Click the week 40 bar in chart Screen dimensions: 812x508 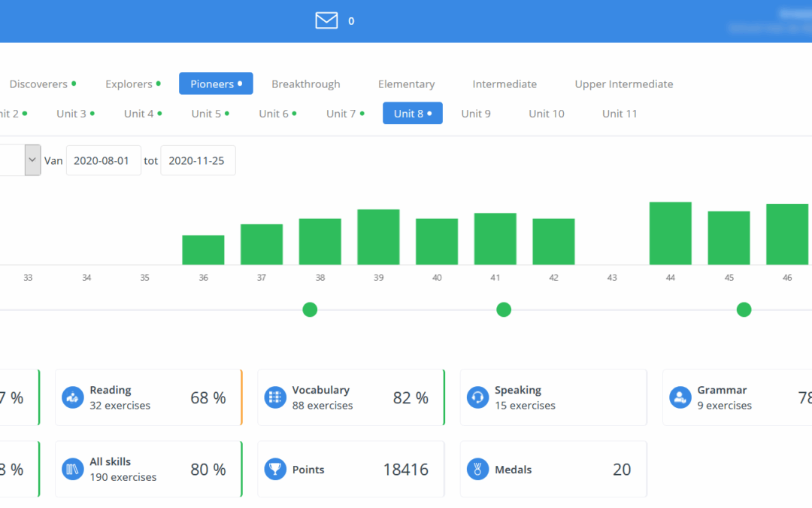click(437, 242)
